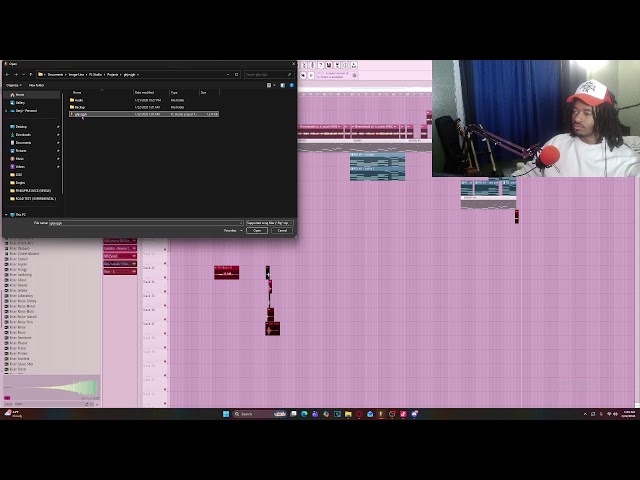This screenshot has height=480, width=640.
Task: Click Documents in the address breadcrumb
Action: [x=55, y=75]
